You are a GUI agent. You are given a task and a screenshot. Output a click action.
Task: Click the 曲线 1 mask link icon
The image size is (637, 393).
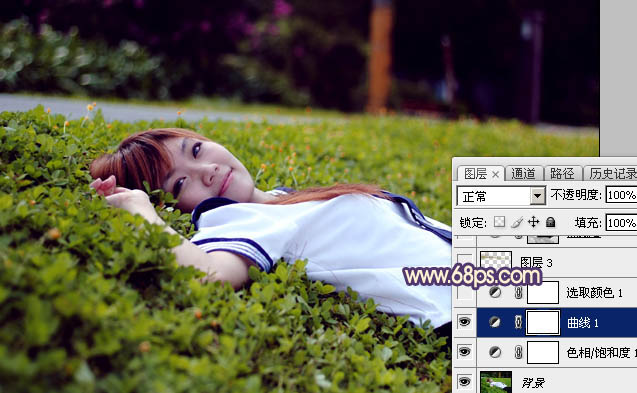click(x=518, y=322)
